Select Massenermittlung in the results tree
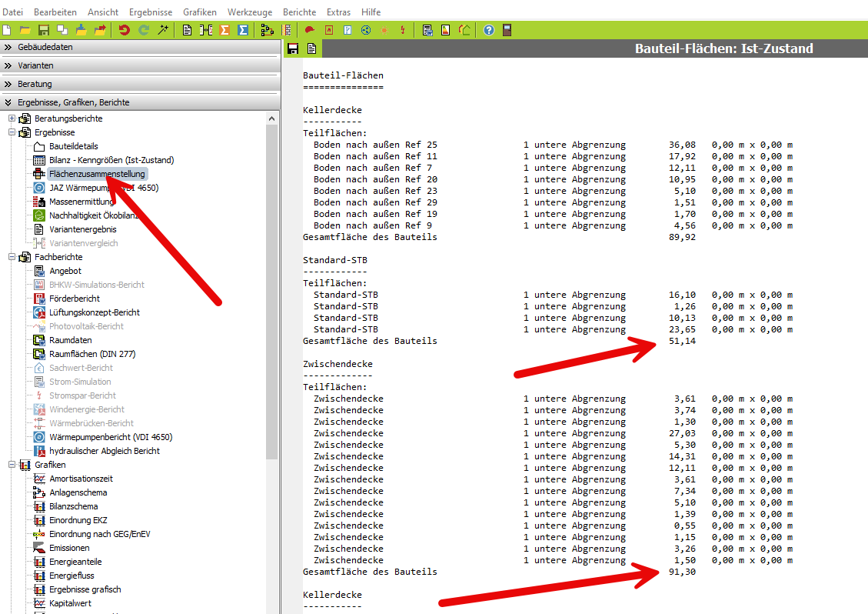Image resolution: width=868 pixels, height=614 pixels. 81,202
